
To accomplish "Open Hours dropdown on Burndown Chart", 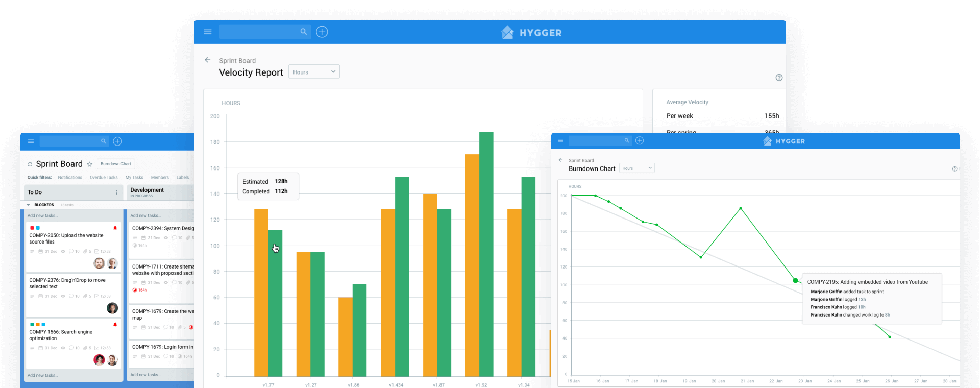I will pyautogui.click(x=636, y=168).
